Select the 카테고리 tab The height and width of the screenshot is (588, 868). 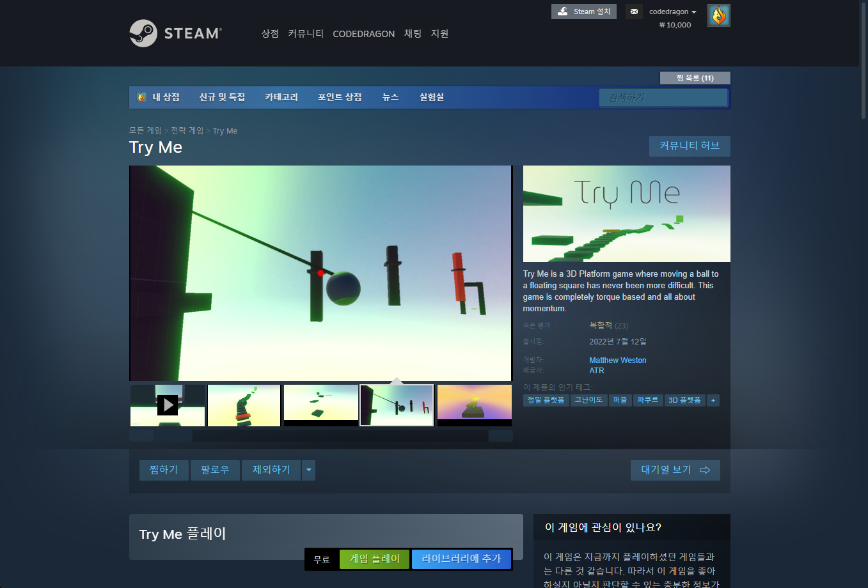click(281, 97)
